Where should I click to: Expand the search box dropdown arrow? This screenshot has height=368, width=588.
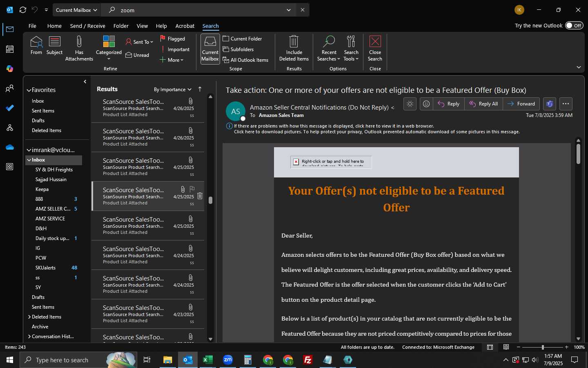click(x=289, y=10)
